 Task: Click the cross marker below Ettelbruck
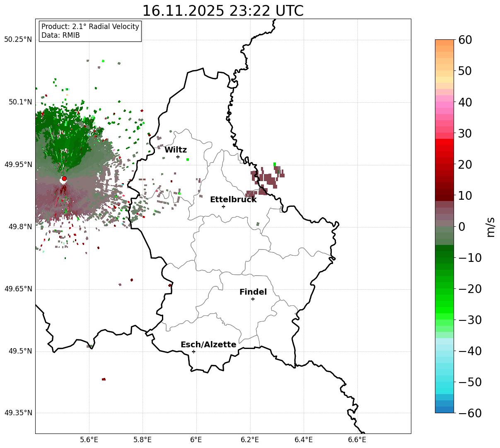[x=223, y=206]
